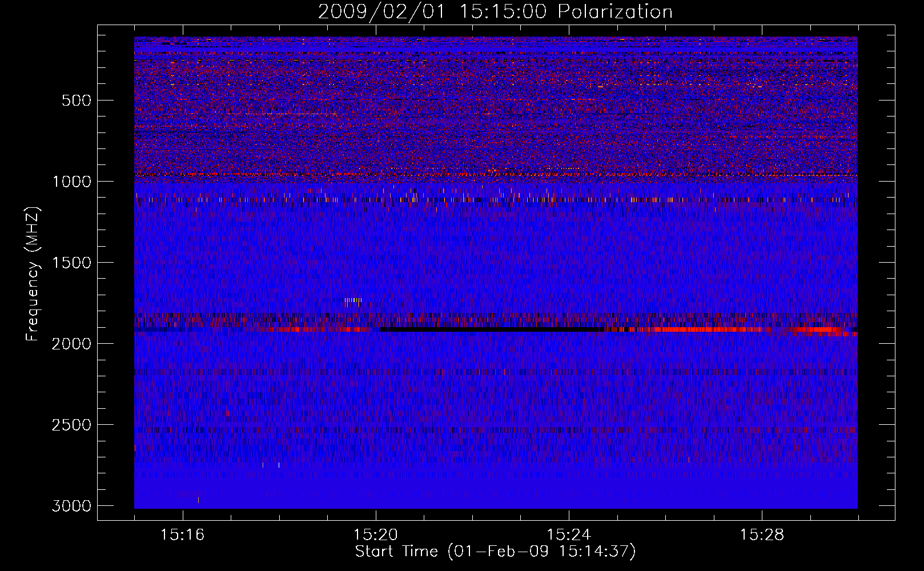Click the black gap in the band near 2000 MHz

492,329
